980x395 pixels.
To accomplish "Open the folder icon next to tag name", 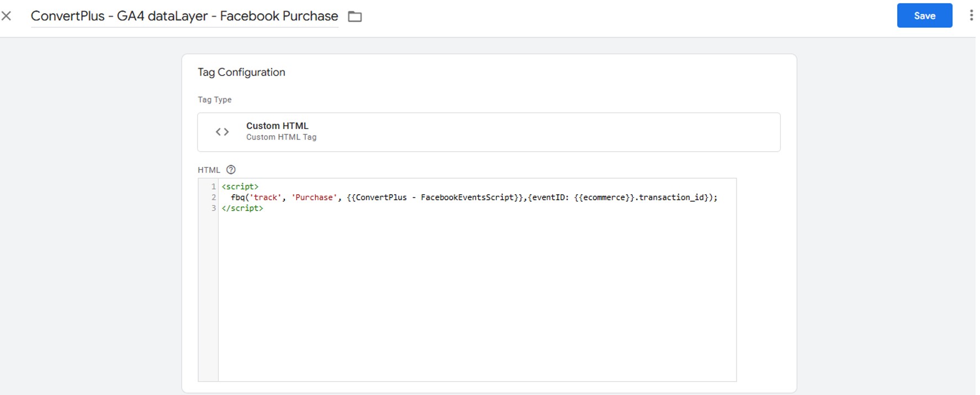I will point(355,17).
